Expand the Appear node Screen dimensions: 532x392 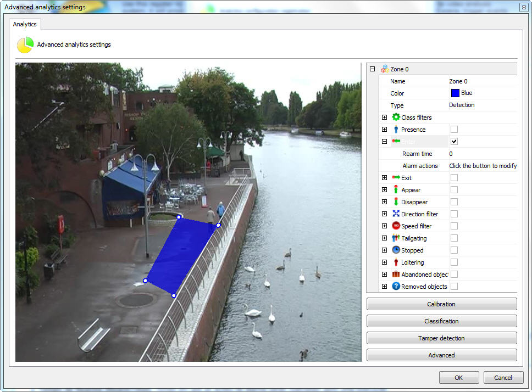384,190
